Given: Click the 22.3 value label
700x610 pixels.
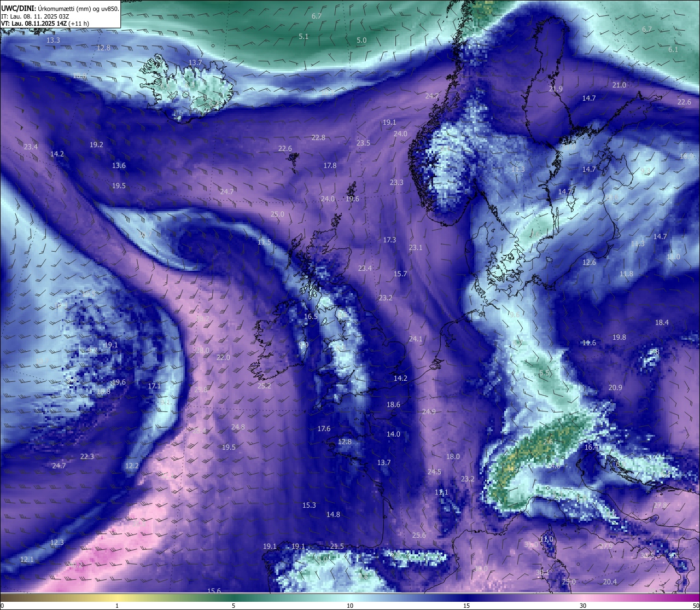Looking at the screenshot, I should point(87,457).
